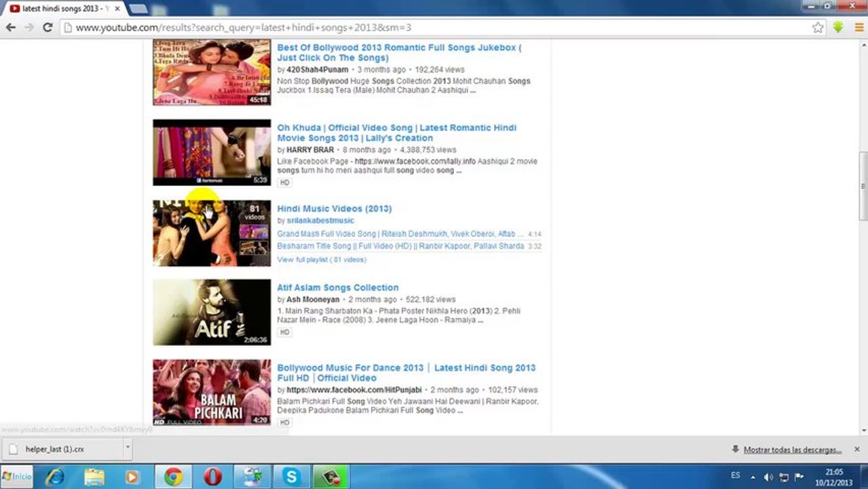868x489 pixels.
Task: Click the green download extension icon
Action: tap(838, 28)
